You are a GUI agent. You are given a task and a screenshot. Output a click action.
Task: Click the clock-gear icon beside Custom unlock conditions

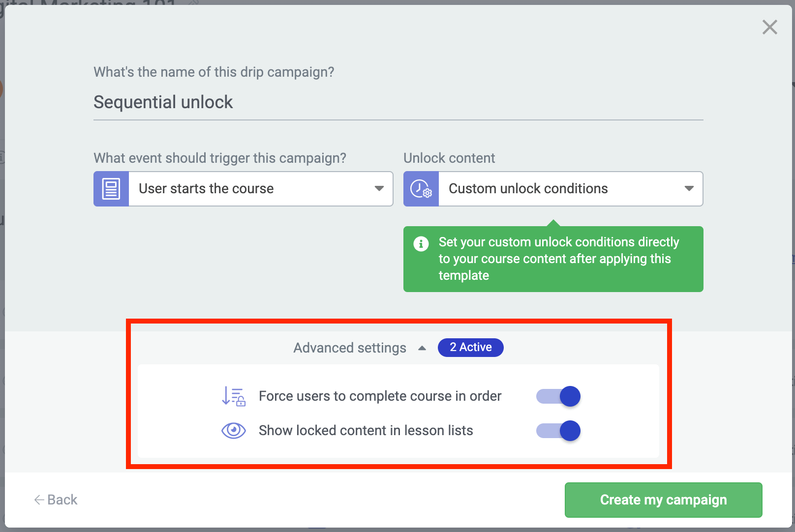coord(421,189)
